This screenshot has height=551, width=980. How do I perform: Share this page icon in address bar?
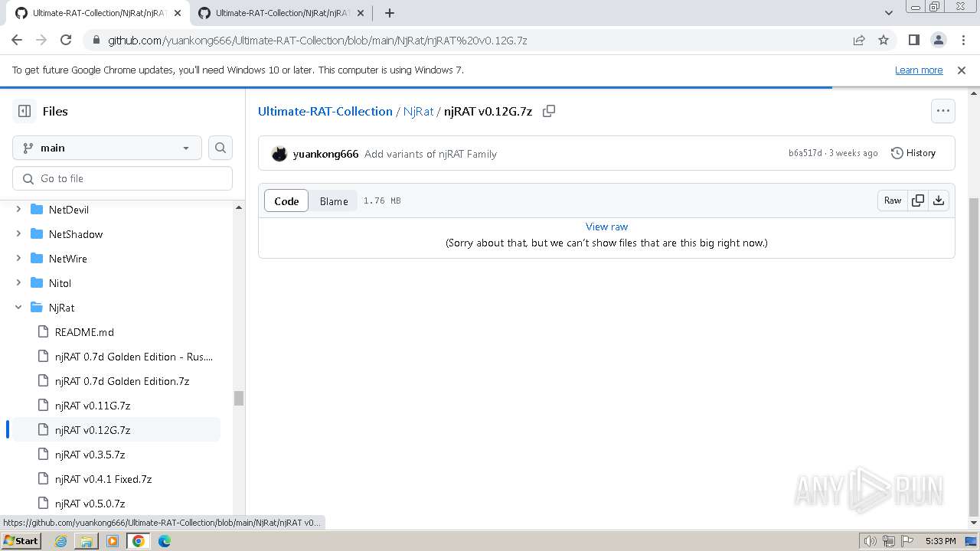(859, 40)
